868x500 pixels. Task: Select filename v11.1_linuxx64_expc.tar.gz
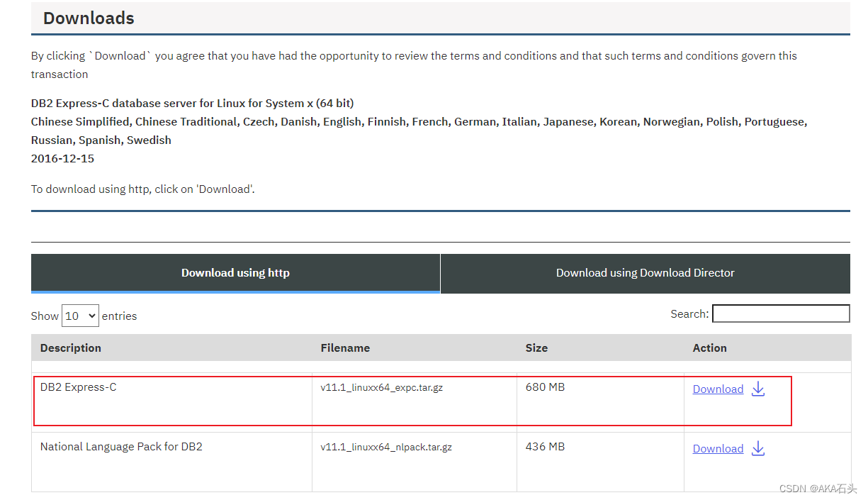(x=382, y=388)
